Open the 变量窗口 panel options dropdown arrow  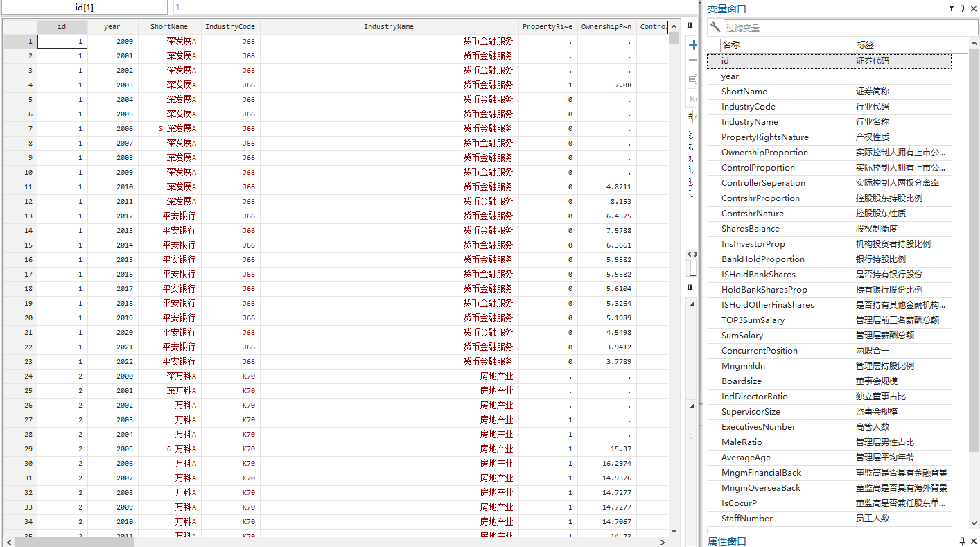(952, 9)
